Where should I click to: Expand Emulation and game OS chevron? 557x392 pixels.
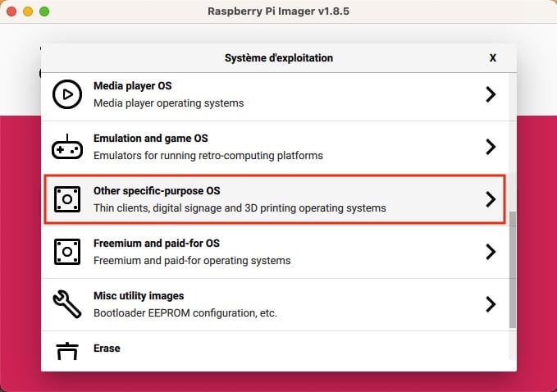[491, 147]
